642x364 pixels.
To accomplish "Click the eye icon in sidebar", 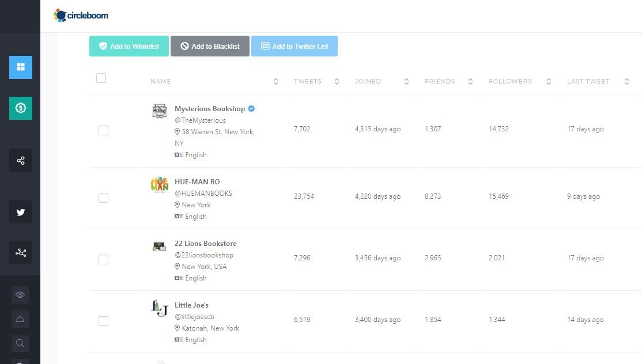I will tap(20, 294).
